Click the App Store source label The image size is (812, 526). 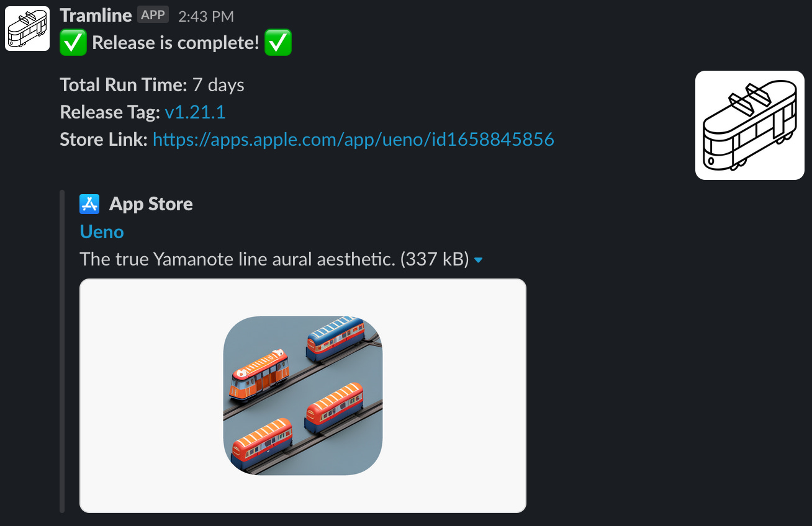151,204
